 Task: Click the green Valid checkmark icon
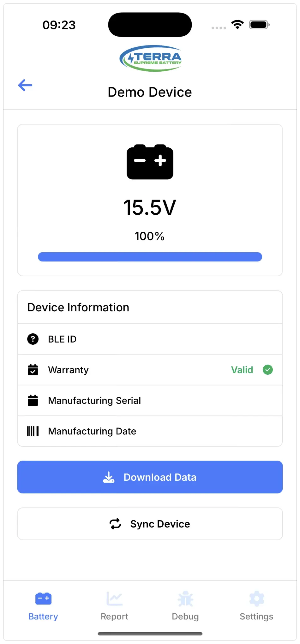[x=268, y=370]
